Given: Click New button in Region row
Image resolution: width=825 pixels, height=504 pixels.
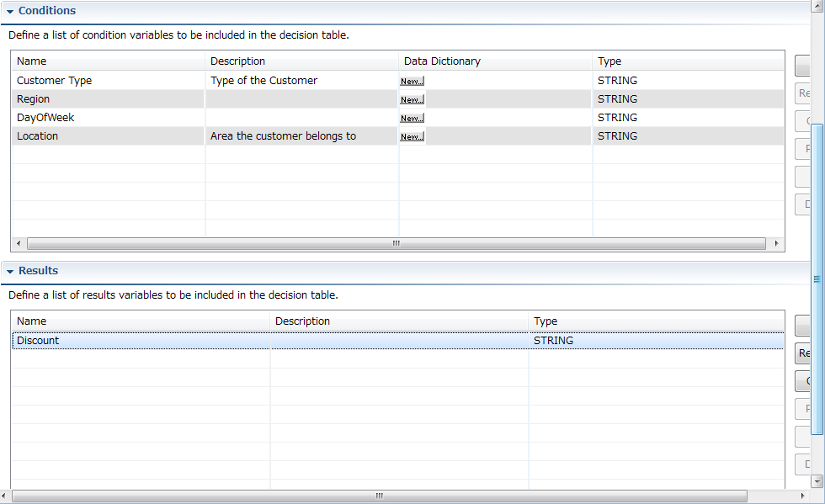Looking at the screenshot, I should tap(412, 99).
